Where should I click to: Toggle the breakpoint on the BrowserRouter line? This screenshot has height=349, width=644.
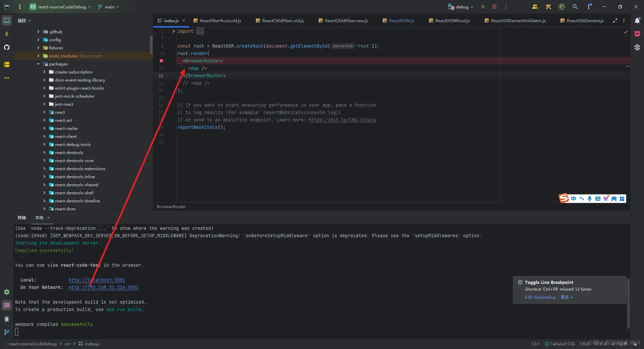(x=161, y=61)
